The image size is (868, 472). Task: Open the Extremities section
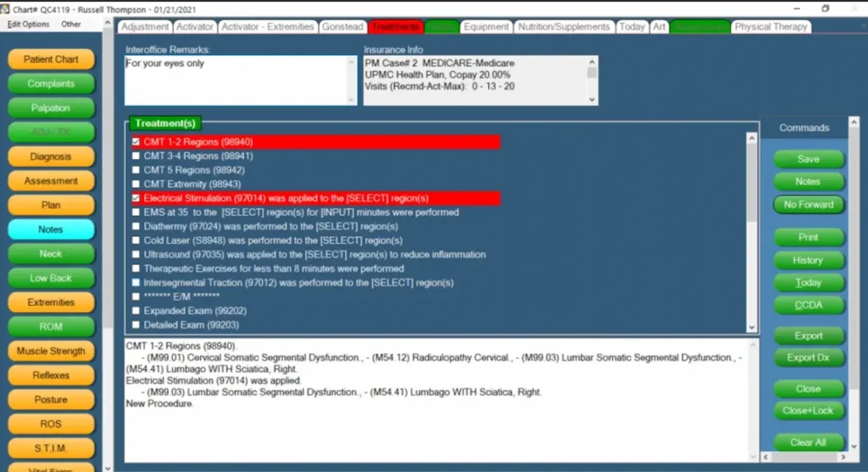[x=51, y=303]
